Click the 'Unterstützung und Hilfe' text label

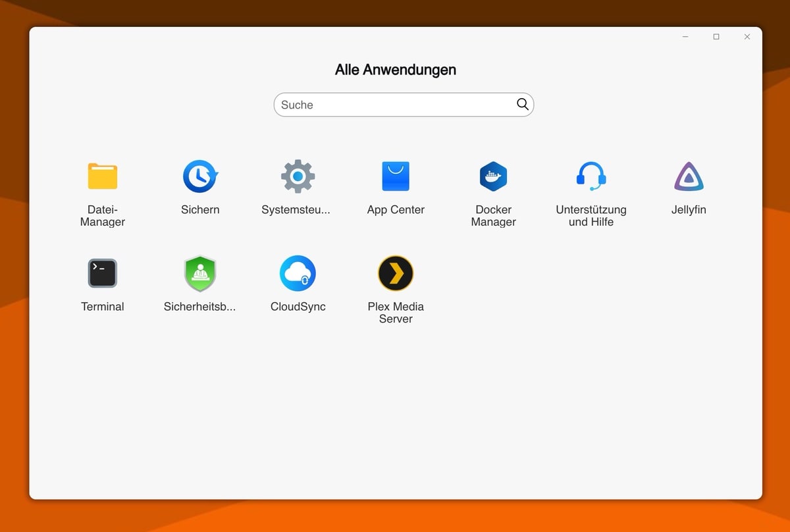click(x=591, y=216)
